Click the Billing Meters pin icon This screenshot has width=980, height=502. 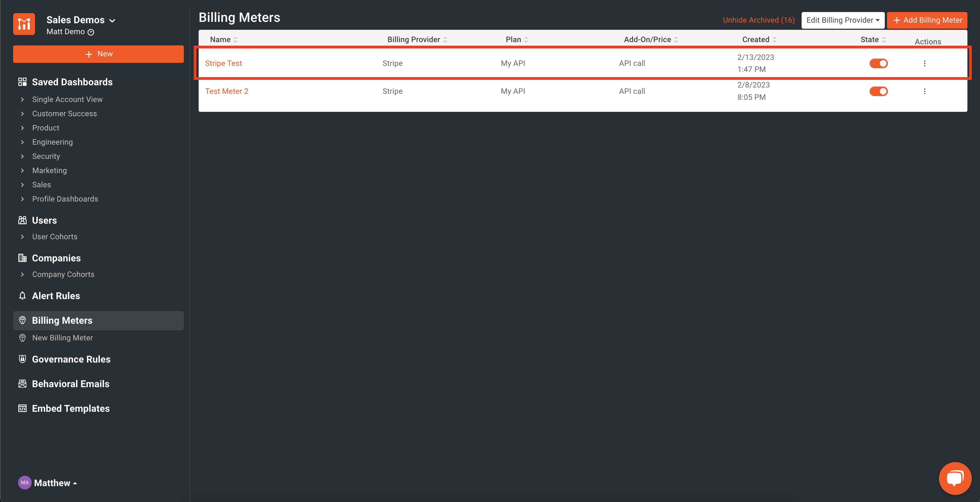(x=22, y=320)
